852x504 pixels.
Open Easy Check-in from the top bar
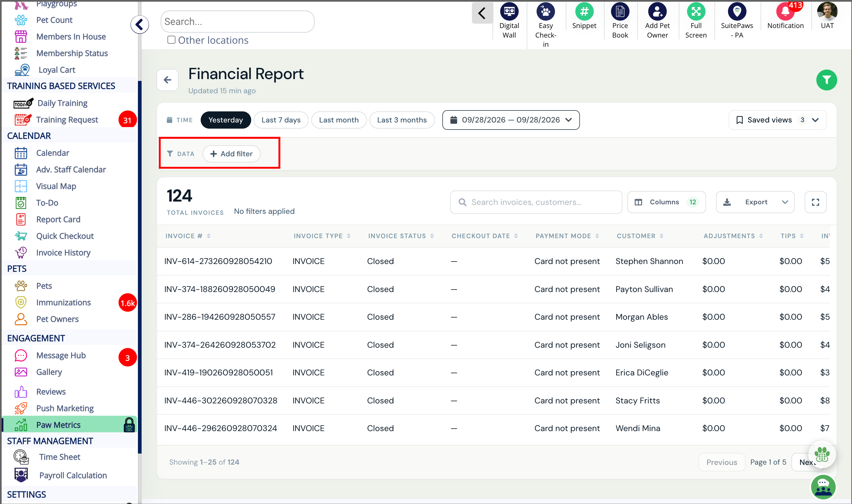tap(545, 12)
